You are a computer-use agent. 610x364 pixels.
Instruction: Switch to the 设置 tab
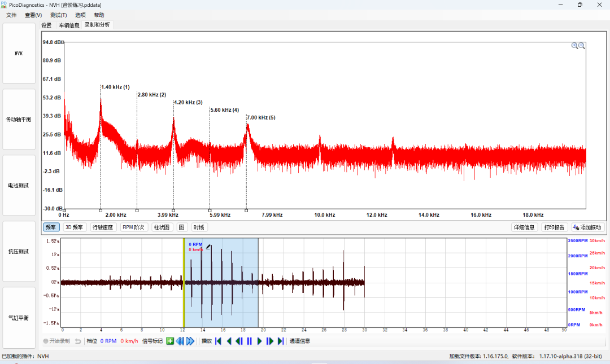coord(47,25)
